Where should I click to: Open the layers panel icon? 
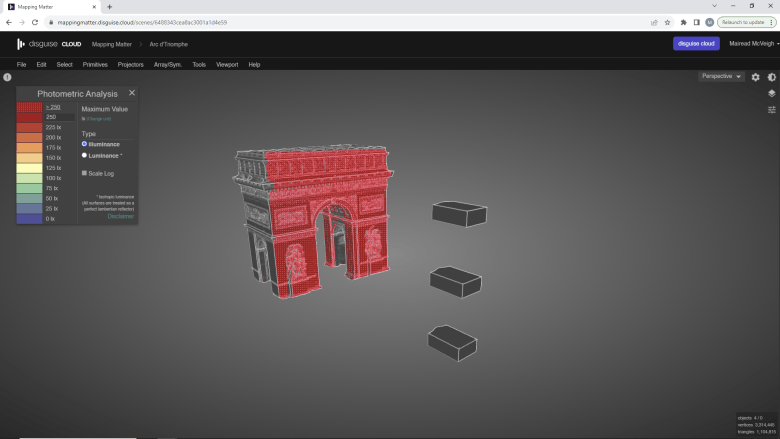772,93
